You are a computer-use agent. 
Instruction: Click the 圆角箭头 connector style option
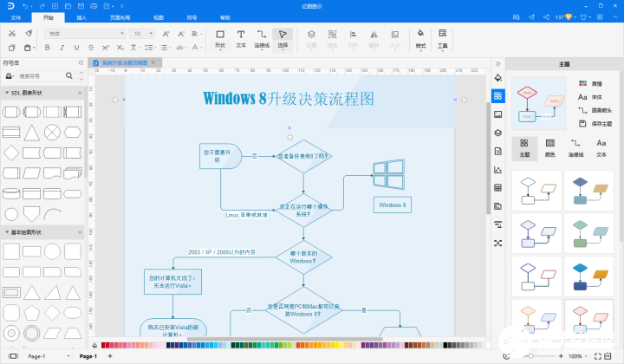[595, 110]
